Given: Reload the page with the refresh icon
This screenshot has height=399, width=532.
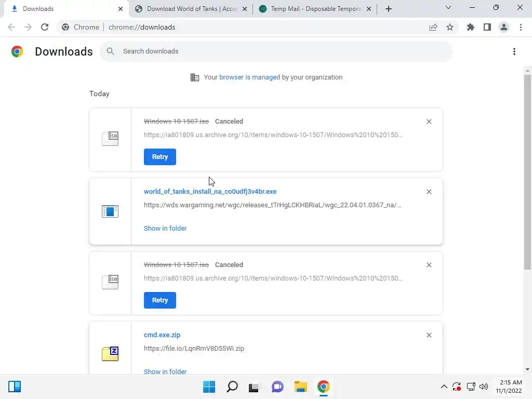Looking at the screenshot, I should tap(45, 27).
